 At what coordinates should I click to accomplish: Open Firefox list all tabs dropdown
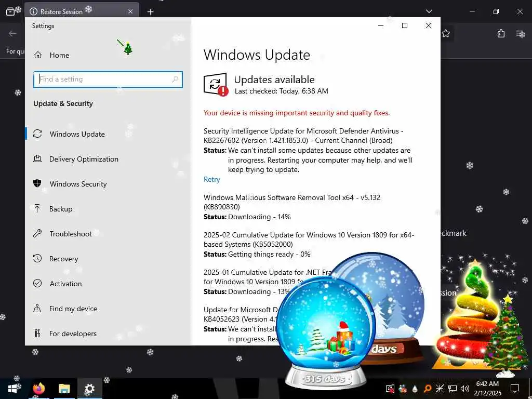pos(429,11)
